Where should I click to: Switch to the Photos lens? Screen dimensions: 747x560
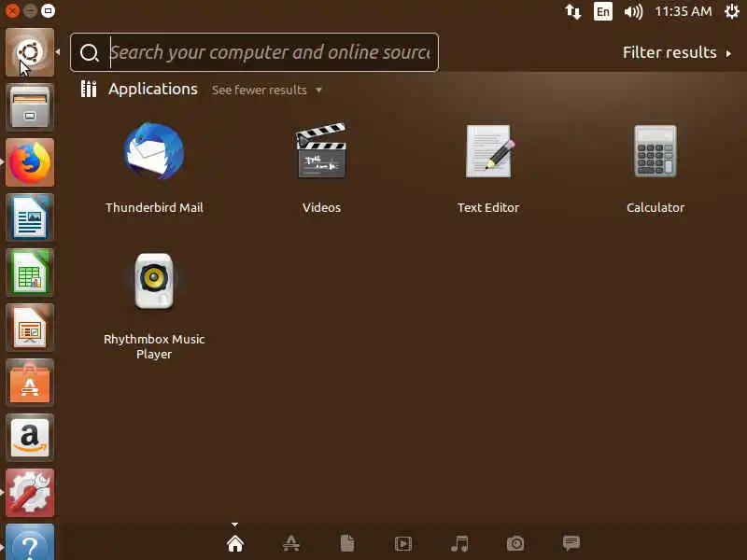click(x=515, y=543)
